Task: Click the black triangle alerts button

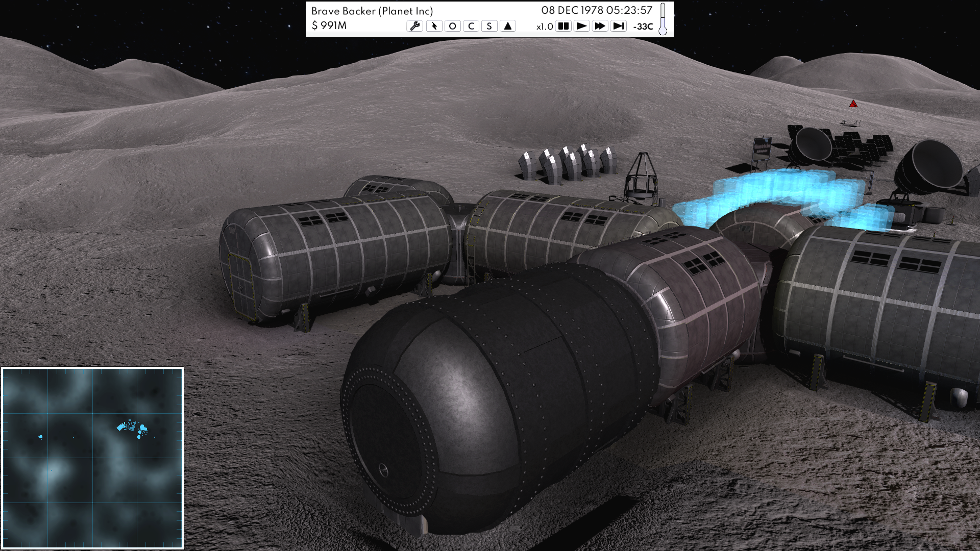Action: (507, 26)
